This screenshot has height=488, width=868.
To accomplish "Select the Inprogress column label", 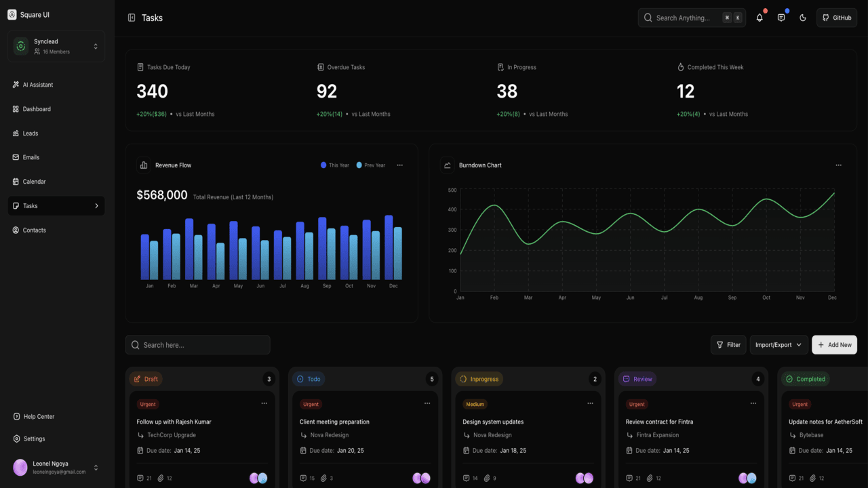I will tap(479, 379).
